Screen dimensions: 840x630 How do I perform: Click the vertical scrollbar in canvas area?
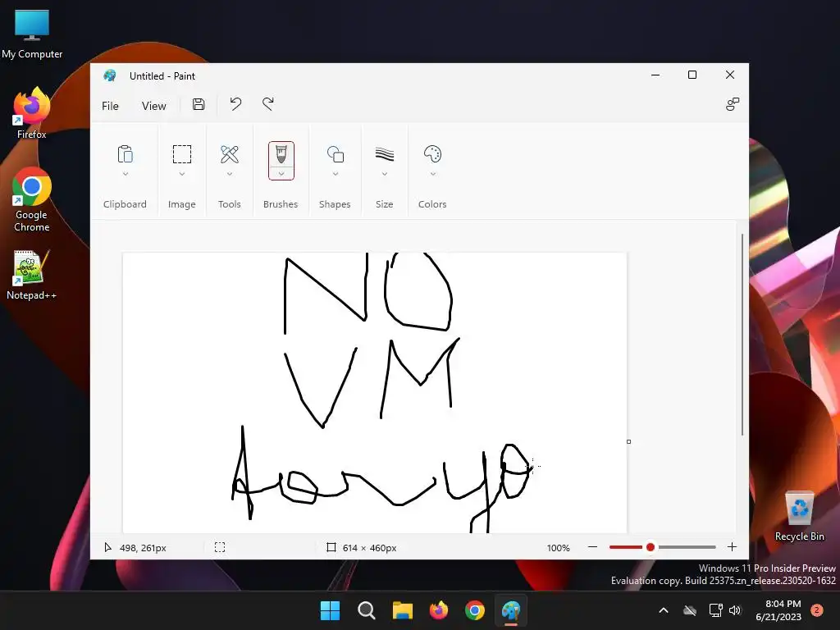click(742, 335)
